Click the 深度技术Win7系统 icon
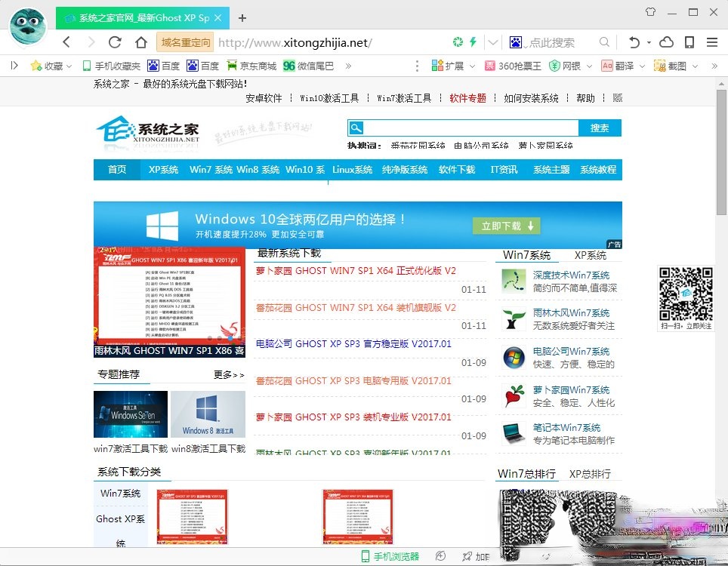This screenshot has width=728, height=566. coord(514,281)
